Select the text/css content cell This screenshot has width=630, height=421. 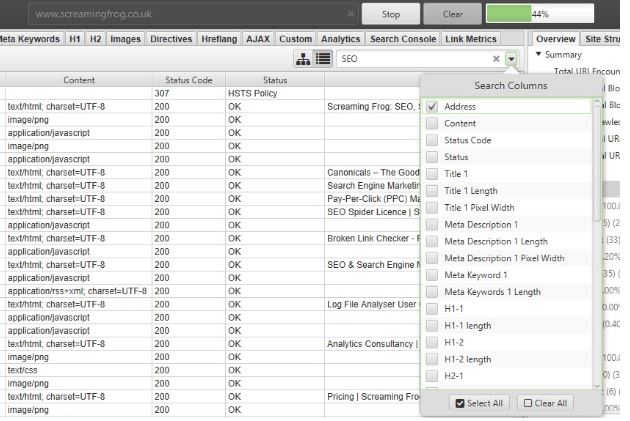(x=79, y=370)
